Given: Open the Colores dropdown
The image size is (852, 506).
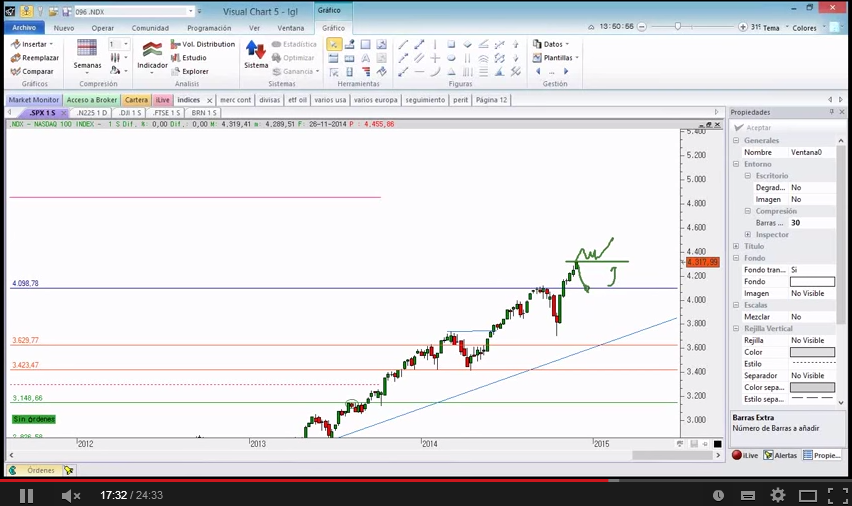Looking at the screenshot, I should click(x=808, y=28).
